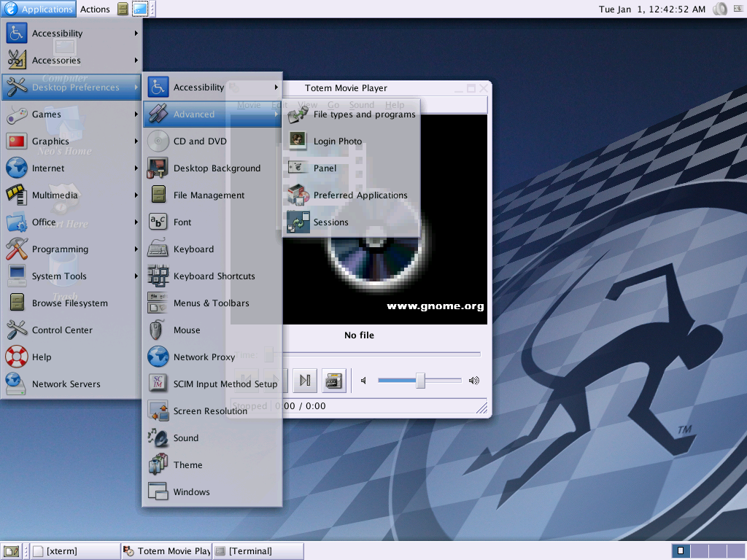Click the Programming hammer icon

click(16, 249)
